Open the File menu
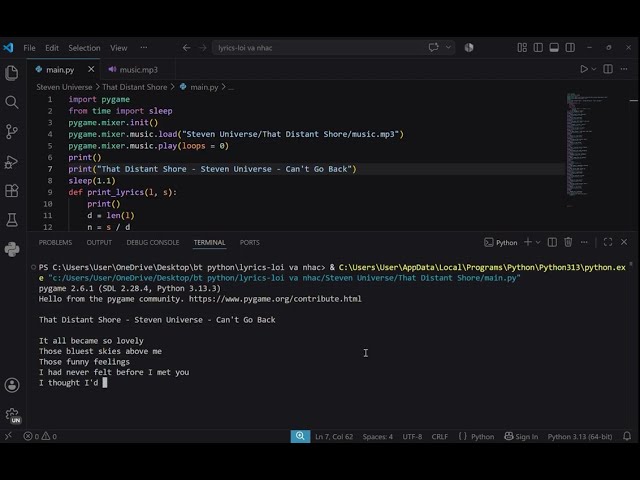640x480 pixels. 29,48
